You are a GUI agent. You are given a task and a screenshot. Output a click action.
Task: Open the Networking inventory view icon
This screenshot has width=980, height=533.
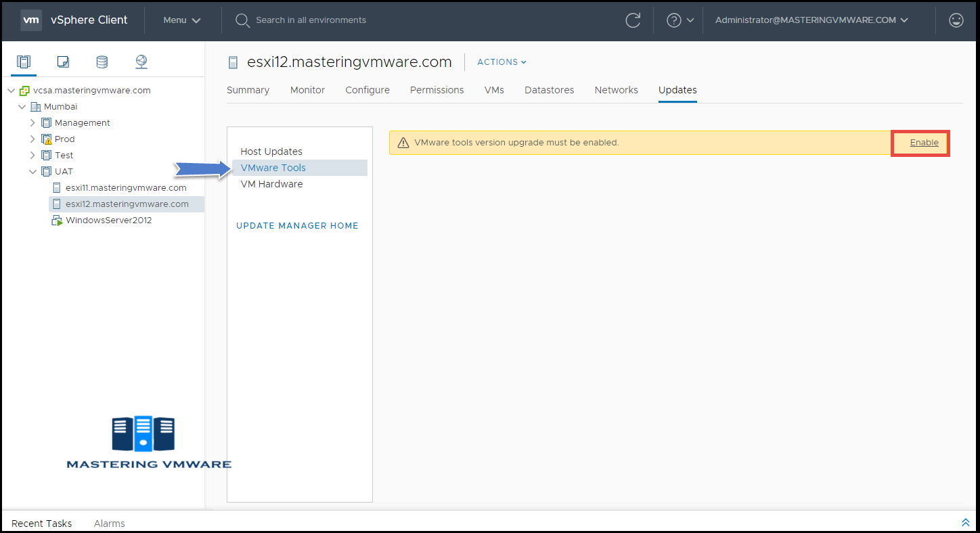point(141,62)
